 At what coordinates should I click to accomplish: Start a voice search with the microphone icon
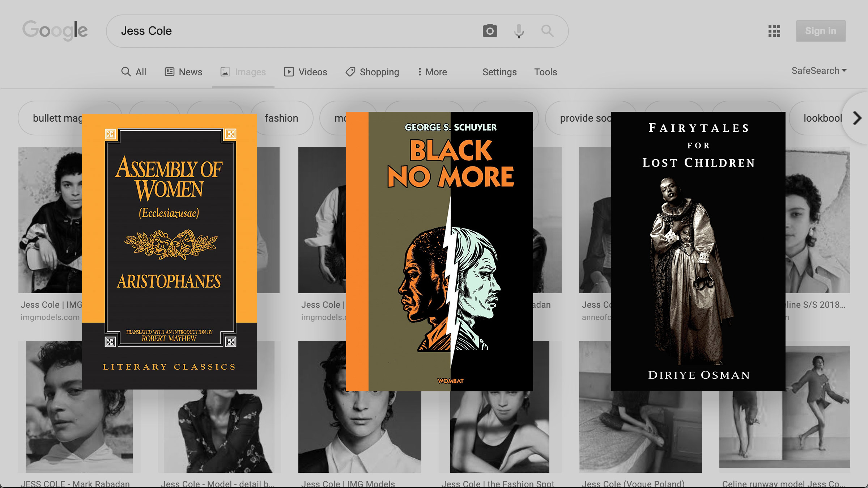[x=519, y=31]
